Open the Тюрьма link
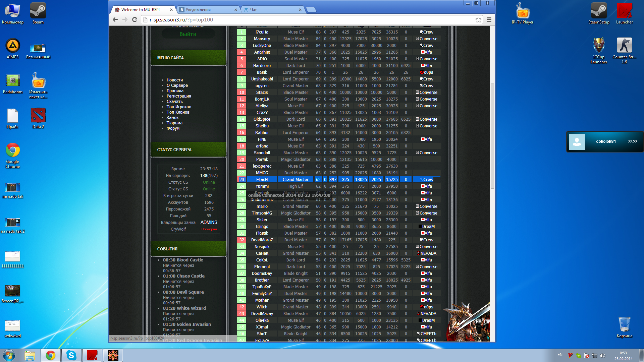Screen dimensions: 644x362 tap(174, 123)
